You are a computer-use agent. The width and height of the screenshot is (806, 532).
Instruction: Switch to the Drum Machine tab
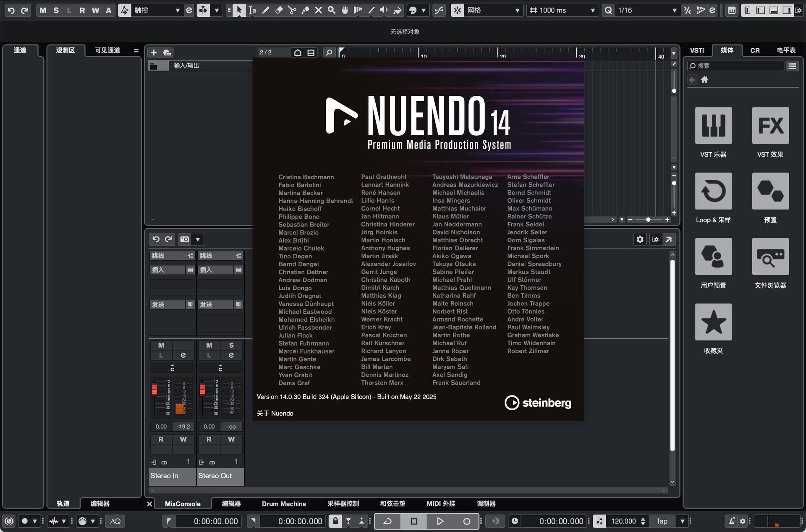(284, 503)
